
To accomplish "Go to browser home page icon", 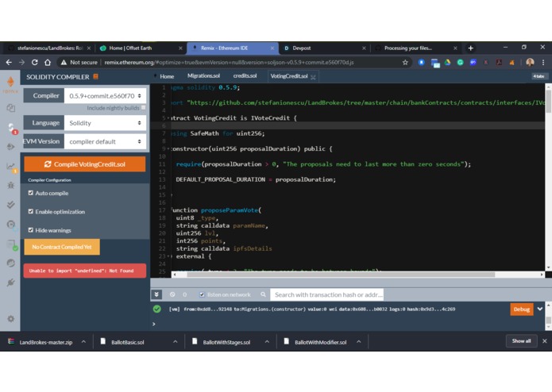I will (48, 62).
